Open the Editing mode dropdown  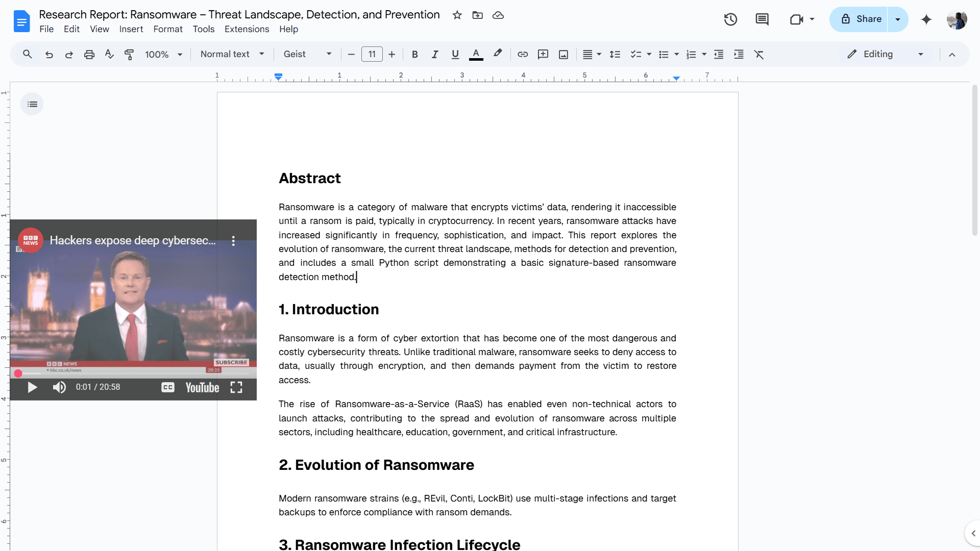click(886, 54)
